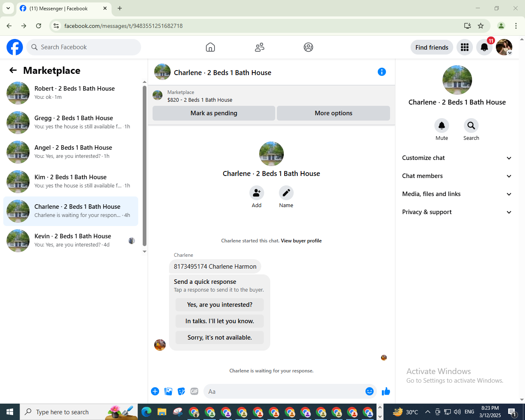Select Charlene's conversation in the list
Image resolution: width=525 pixels, height=420 pixels.
[71, 211]
